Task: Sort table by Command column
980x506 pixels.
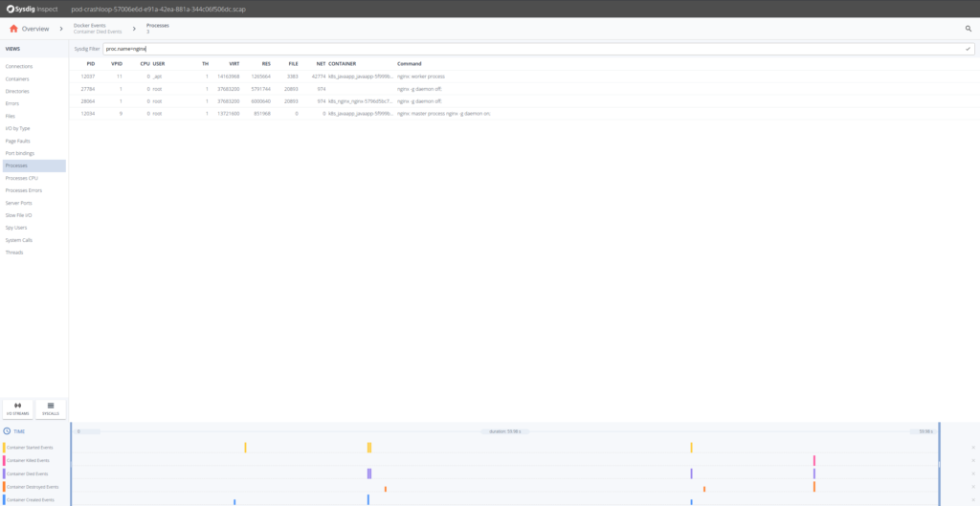Action: (x=410, y=64)
